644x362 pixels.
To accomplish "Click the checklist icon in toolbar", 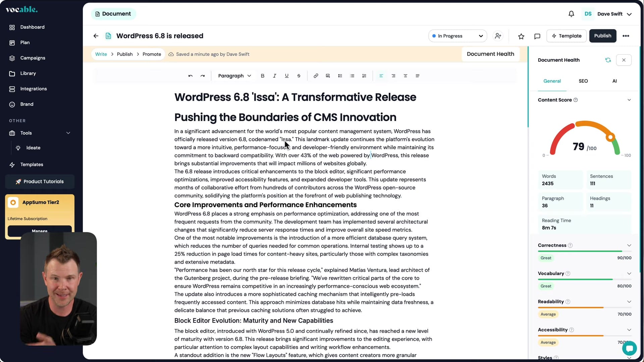I will click(340, 76).
